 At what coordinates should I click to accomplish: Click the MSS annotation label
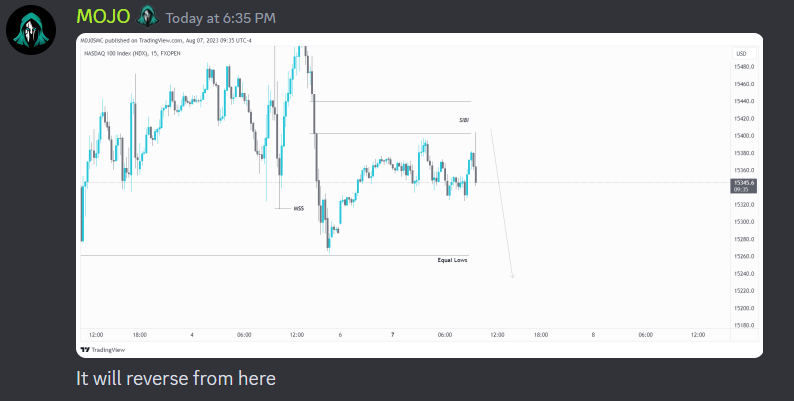click(298, 208)
